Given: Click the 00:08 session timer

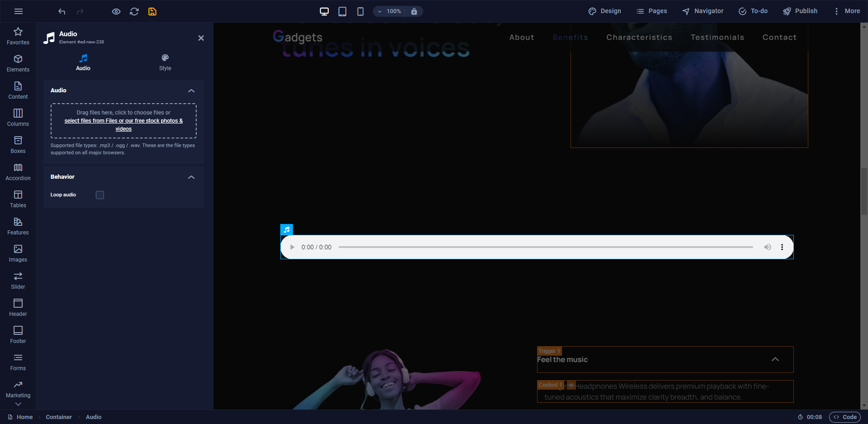Looking at the screenshot, I should (x=810, y=417).
